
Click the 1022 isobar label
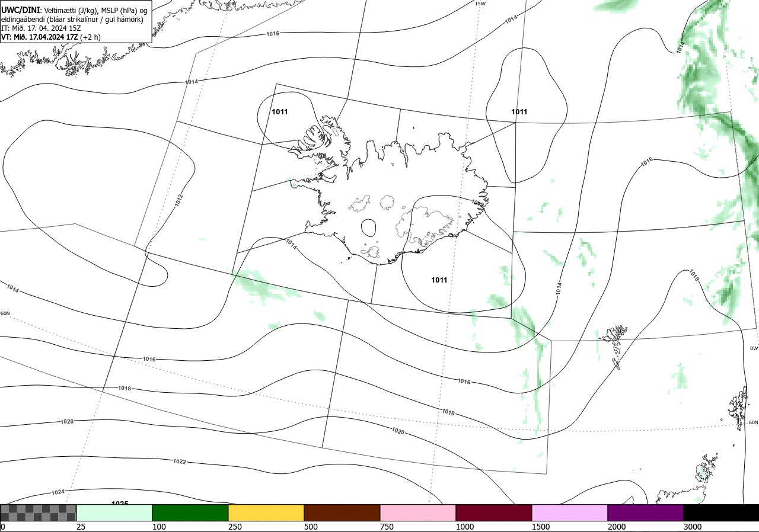(x=180, y=462)
